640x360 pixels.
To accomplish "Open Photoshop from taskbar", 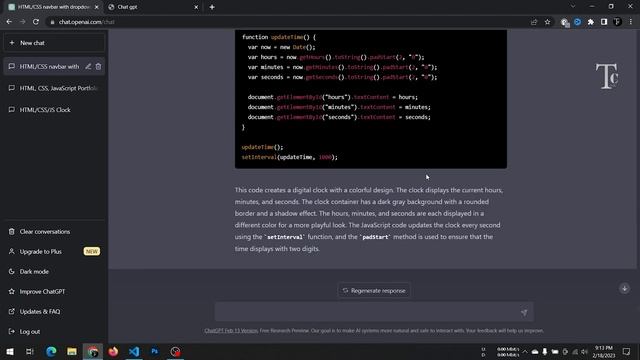I will point(155,351).
